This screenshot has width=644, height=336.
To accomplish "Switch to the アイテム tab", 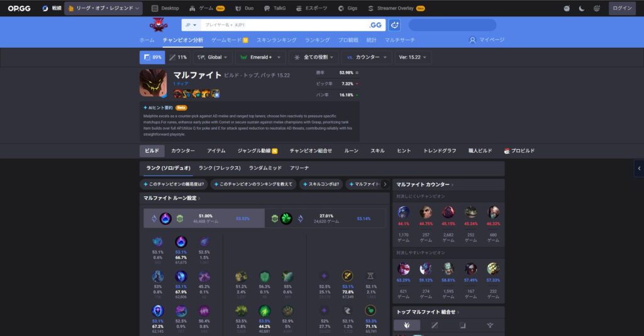I will point(216,151).
